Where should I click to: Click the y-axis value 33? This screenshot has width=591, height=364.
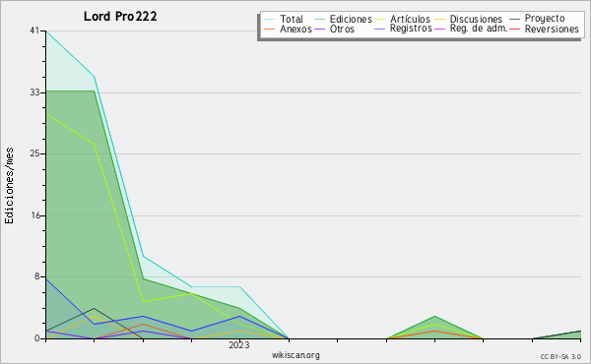coord(34,92)
